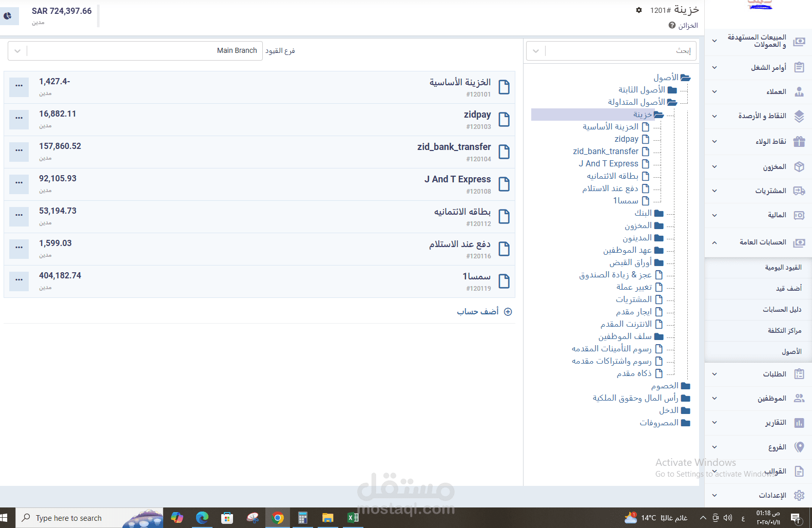
Task: Open the three-dots menu for سمسا1 row
Action: (19, 280)
